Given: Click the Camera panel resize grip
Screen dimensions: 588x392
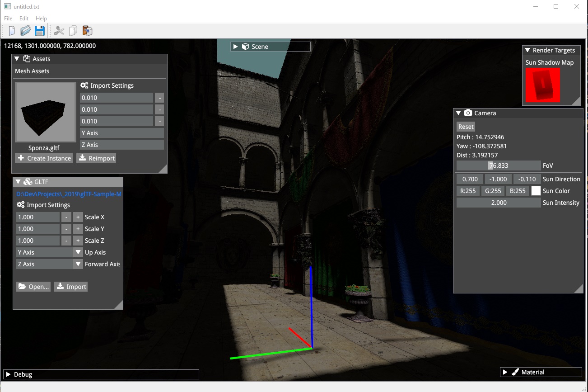Looking at the screenshot, I should click(x=579, y=289).
